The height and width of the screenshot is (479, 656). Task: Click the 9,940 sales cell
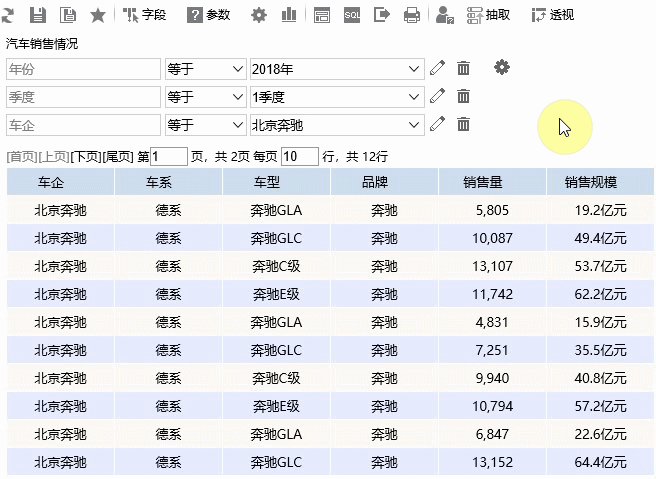492,378
